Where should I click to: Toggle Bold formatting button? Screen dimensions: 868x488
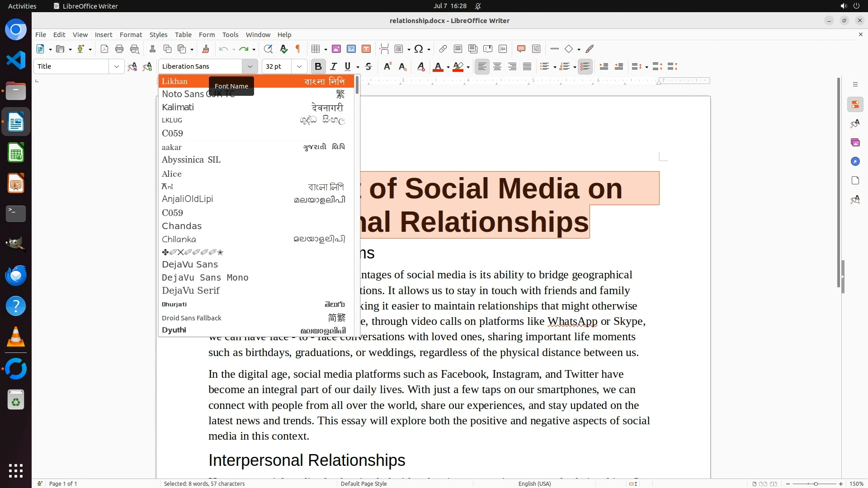(x=318, y=66)
